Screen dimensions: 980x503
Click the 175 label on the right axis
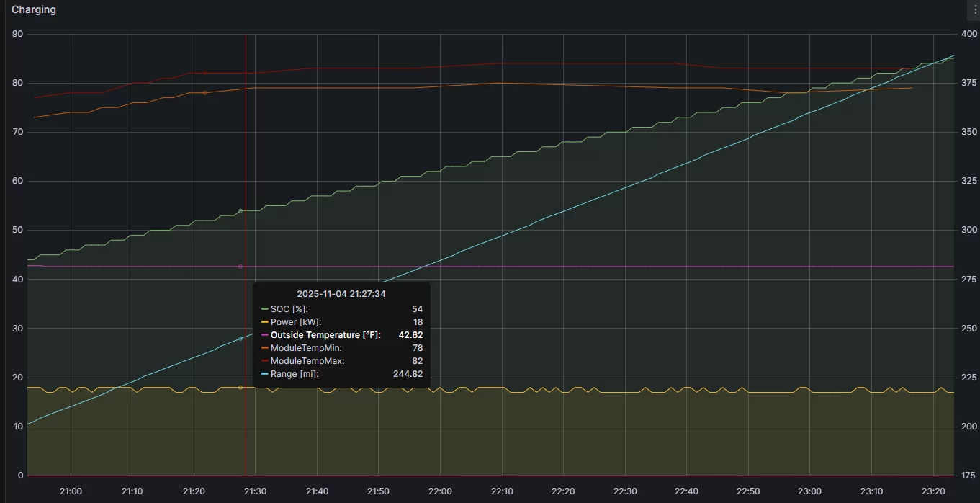click(x=969, y=476)
